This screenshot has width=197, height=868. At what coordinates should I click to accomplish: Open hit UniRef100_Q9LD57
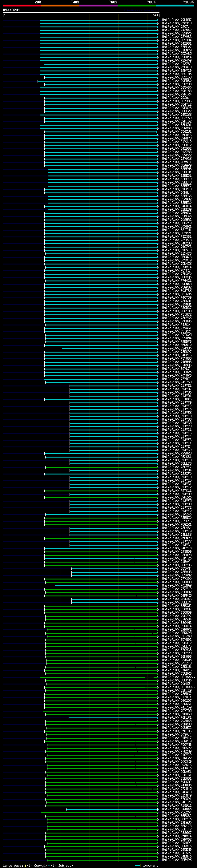pos(177,20)
